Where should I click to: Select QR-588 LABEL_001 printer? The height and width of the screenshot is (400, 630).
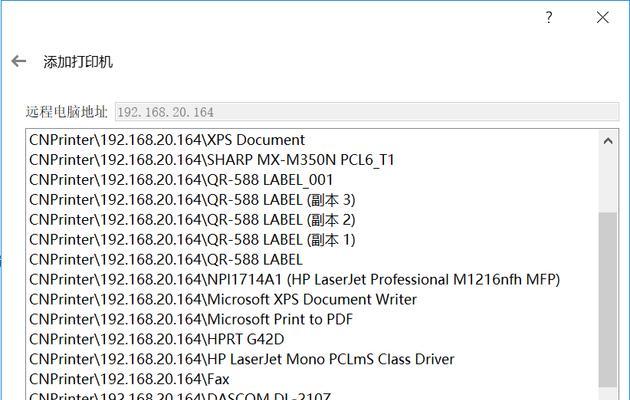(x=181, y=180)
